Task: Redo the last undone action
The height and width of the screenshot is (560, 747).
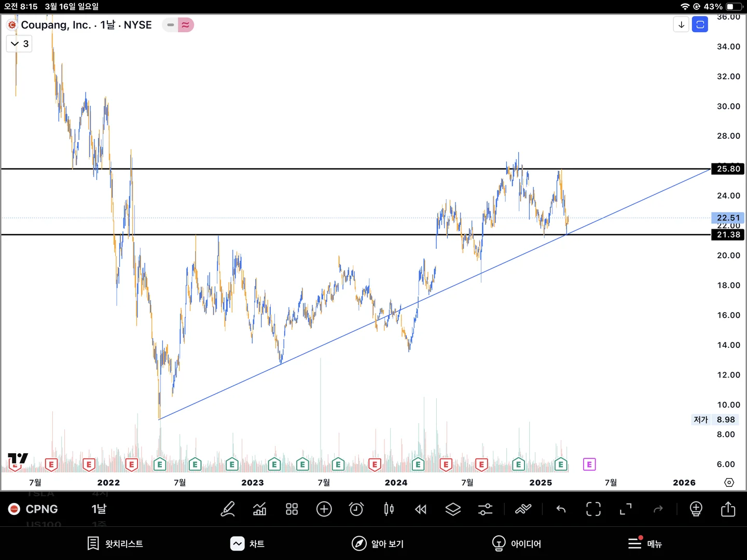Action: point(658,509)
